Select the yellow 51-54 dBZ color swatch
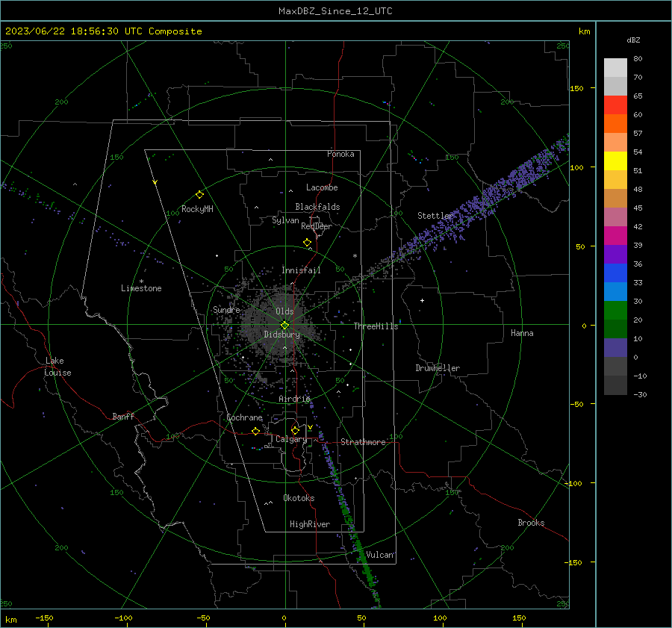Image resolution: width=672 pixels, height=628 pixels. pyautogui.click(x=615, y=161)
